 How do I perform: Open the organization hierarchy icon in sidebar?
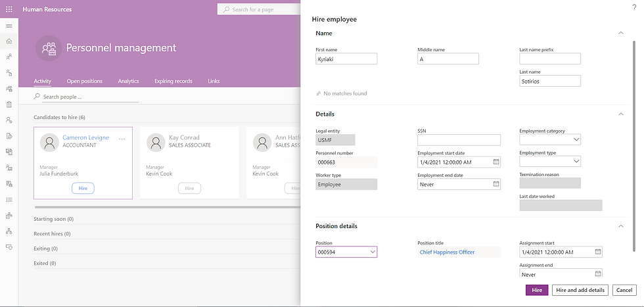click(9, 231)
